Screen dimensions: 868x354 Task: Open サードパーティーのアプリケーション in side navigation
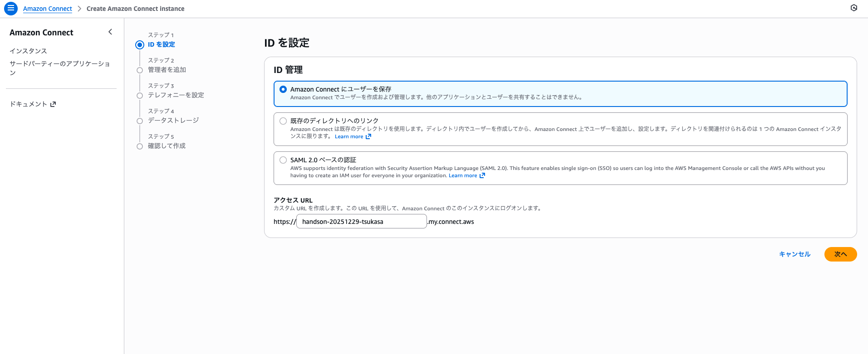(59, 68)
